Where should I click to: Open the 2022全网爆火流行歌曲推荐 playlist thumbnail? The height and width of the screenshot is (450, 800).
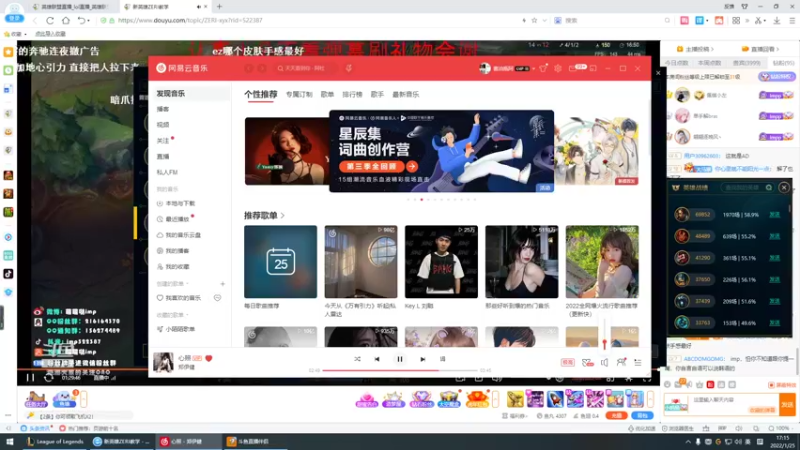pyautogui.click(x=602, y=262)
